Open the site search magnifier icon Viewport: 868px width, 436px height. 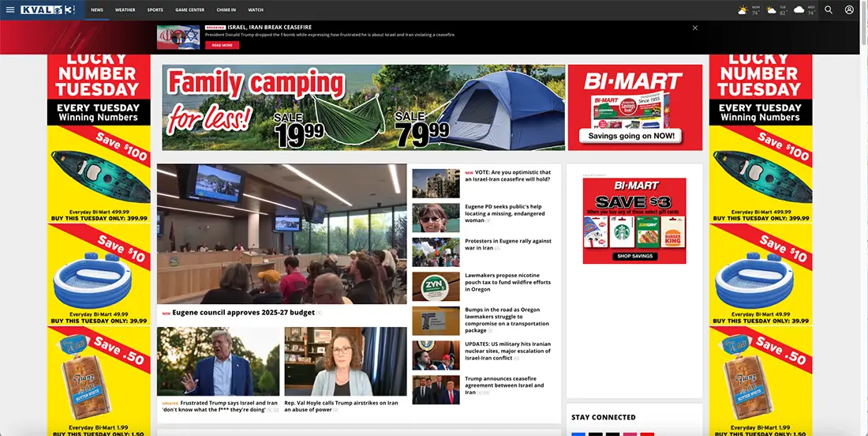click(x=828, y=10)
